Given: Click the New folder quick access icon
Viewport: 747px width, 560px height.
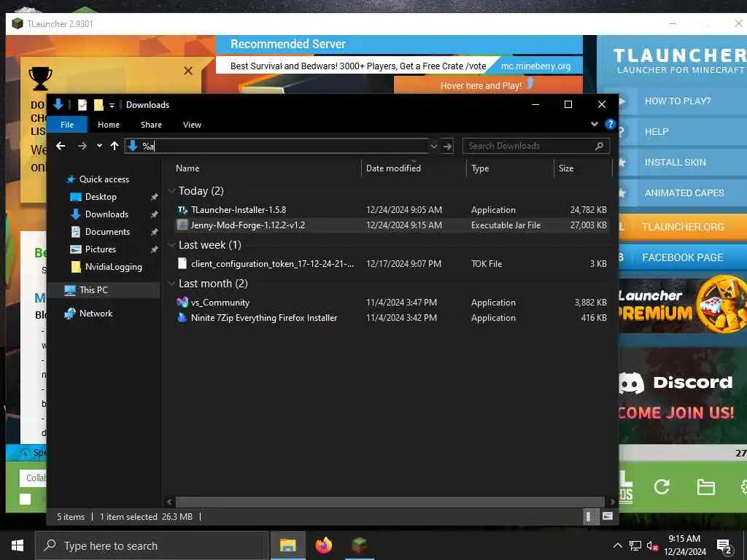Looking at the screenshot, I should coord(98,105).
